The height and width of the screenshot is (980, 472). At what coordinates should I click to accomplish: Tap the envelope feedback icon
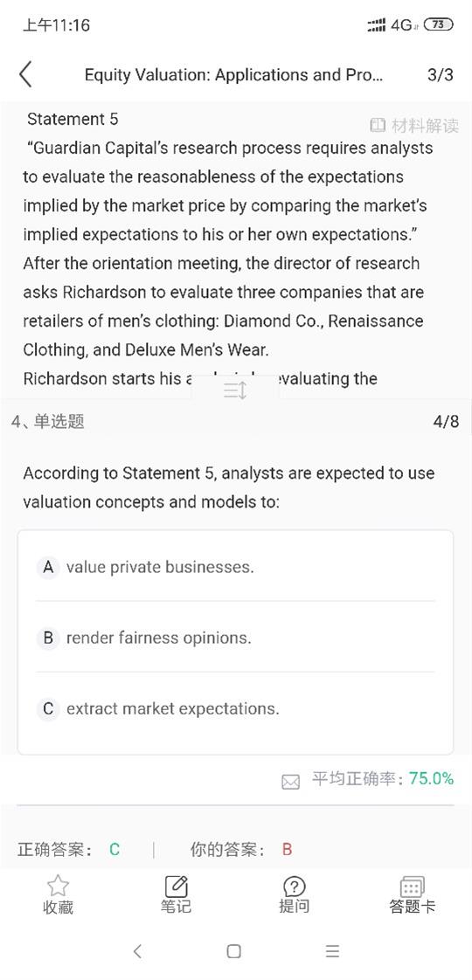[x=291, y=781]
